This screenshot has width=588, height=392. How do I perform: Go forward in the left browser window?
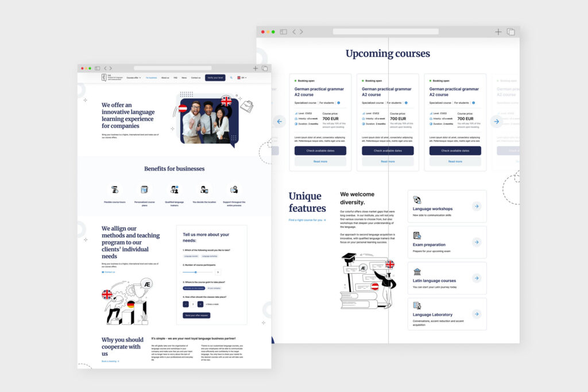(x=111, y=68)
